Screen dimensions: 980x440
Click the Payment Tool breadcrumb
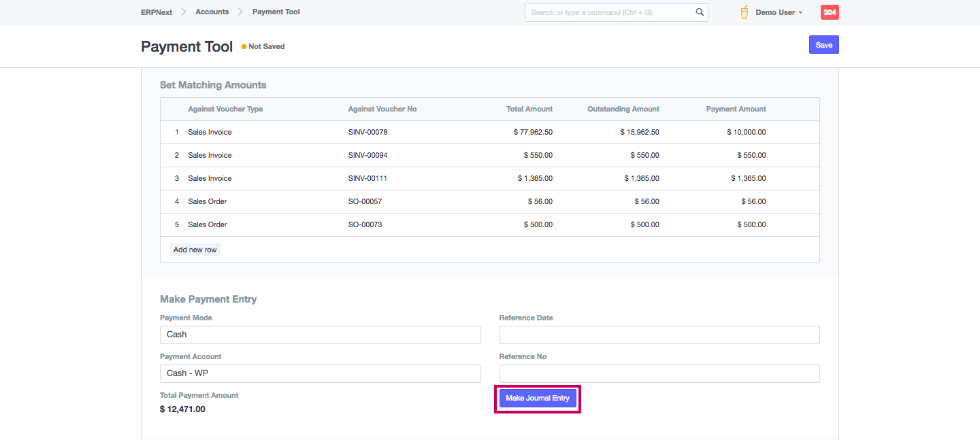click(x=276, y=12)
